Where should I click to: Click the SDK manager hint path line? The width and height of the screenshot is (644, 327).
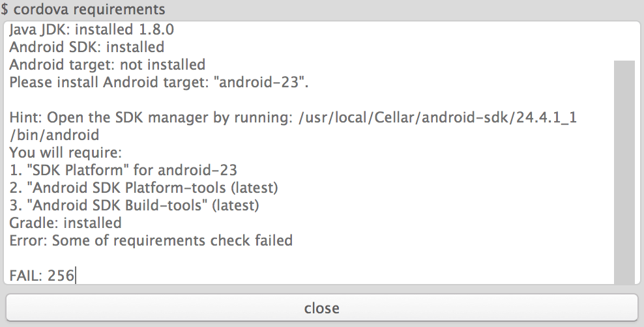tap(293, 118)
